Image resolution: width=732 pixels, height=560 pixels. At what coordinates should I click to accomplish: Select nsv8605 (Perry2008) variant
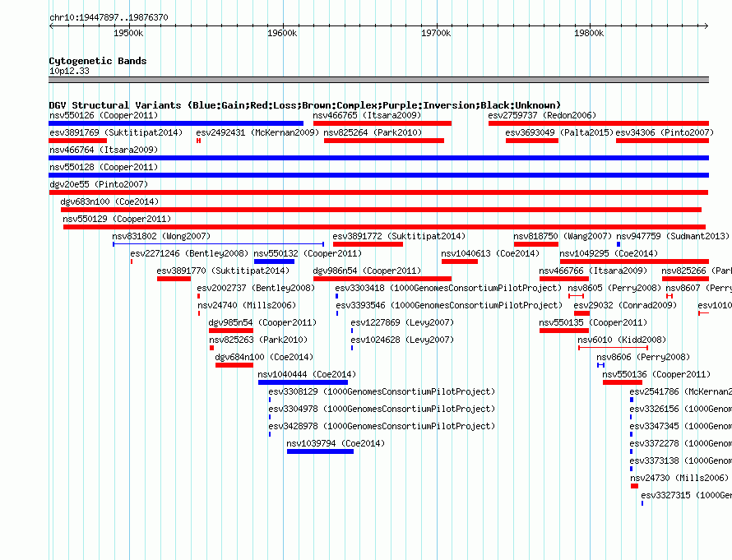coord(614,288)
